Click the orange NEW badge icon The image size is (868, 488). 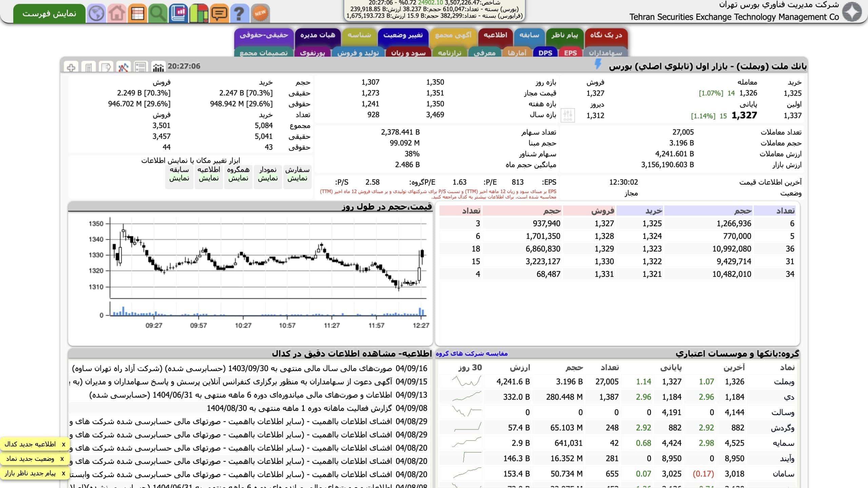(260, 14)
